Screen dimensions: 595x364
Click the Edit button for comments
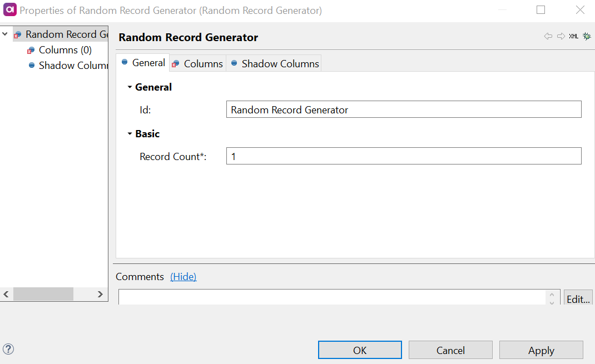578,298
